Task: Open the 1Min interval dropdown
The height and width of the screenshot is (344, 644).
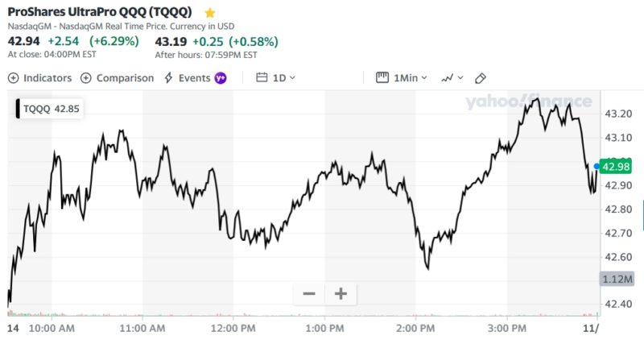Action: tap(411, 78)
